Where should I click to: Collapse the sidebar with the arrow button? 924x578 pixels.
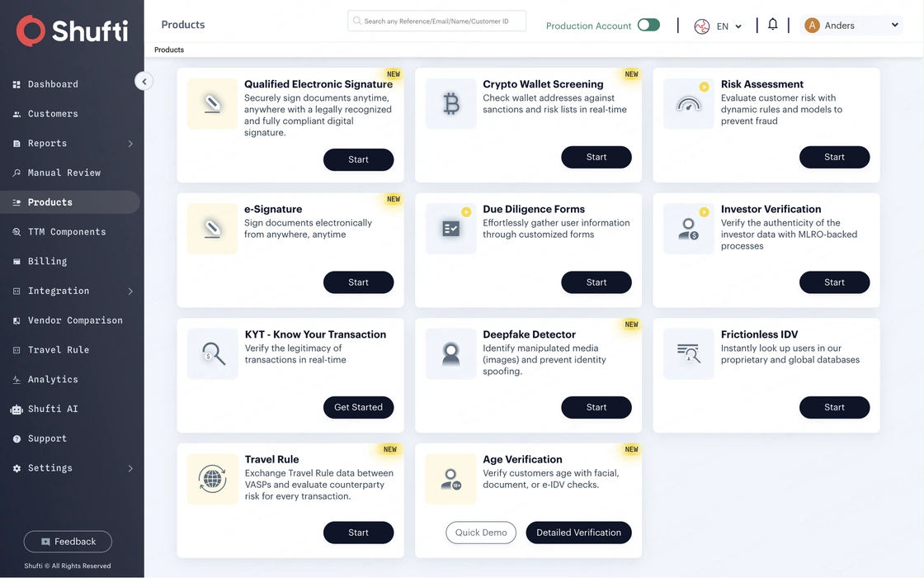144,82
